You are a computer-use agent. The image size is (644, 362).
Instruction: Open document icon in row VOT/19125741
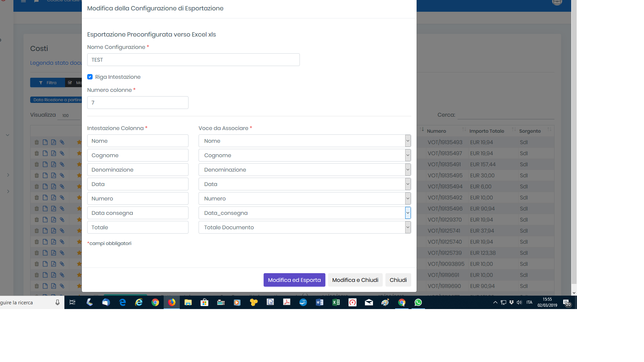coord(45,231)
